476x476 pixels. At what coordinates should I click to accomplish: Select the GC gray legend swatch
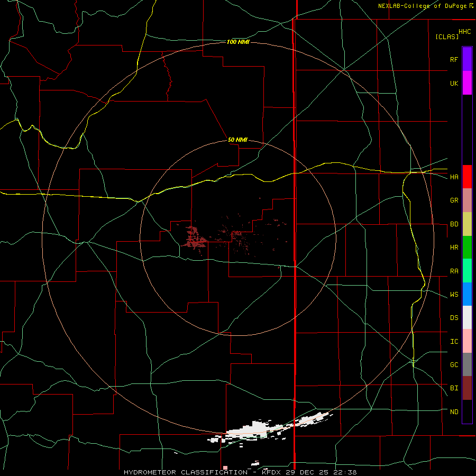[x=467, y=364]
